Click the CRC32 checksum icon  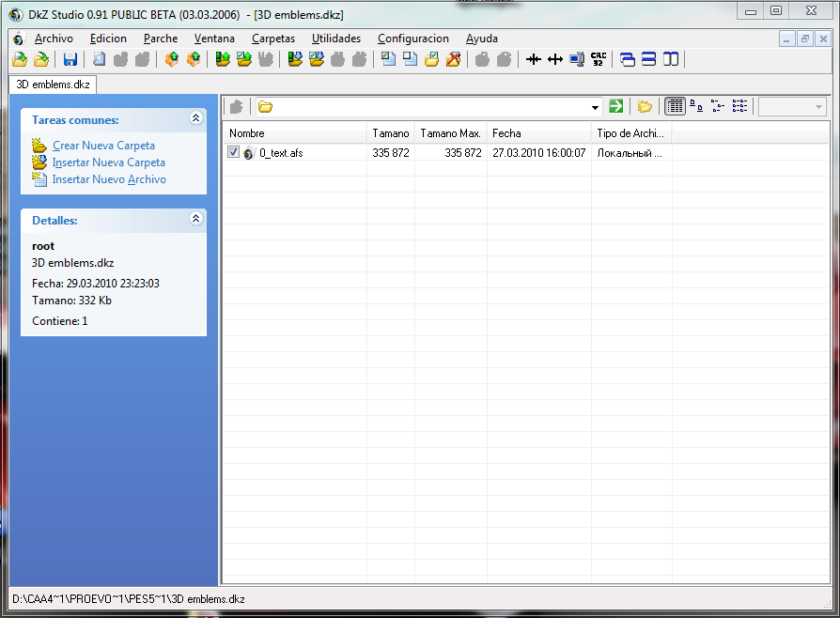click(x=599, y=59)
